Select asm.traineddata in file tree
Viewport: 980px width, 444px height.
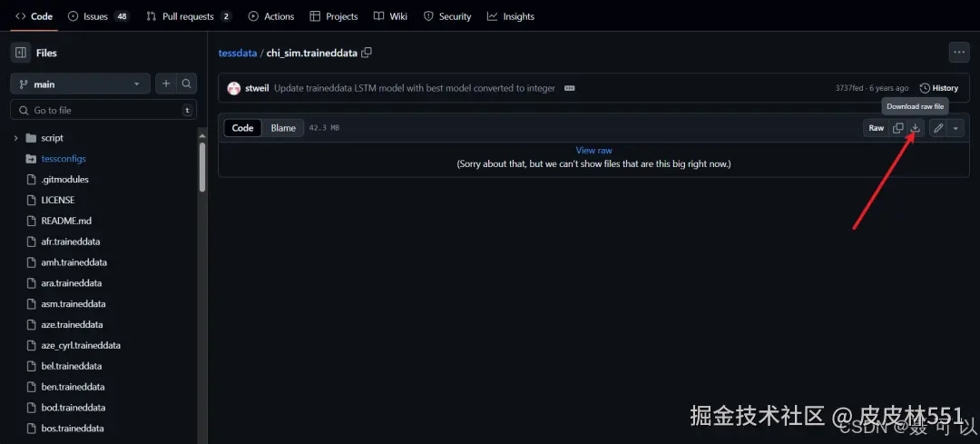click(x=73, y=304)
